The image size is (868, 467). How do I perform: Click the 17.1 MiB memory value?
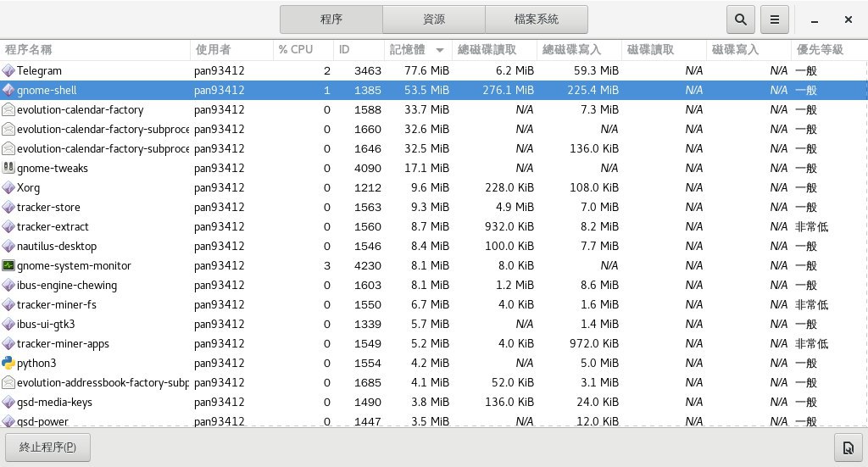[426, 168]
